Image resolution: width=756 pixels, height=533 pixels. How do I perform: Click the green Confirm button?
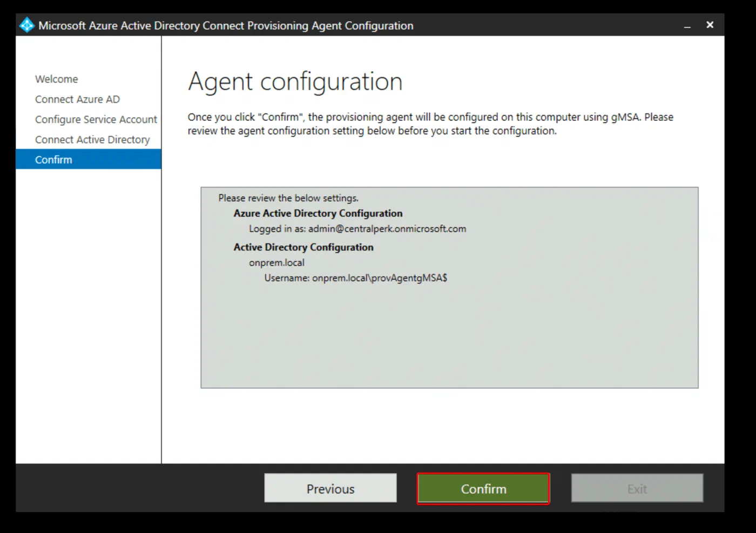[483, 489]
